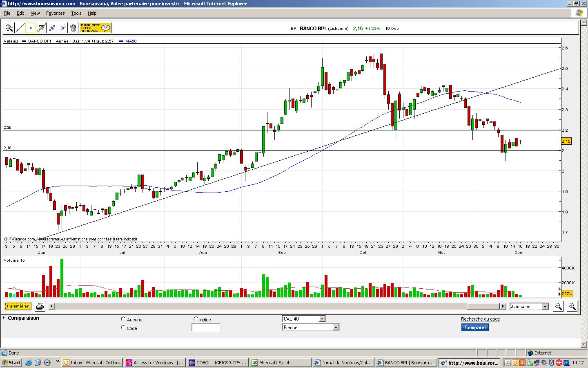The height and width of the screenshot is (368, 588).
Task: Click the comparison code input field
Action: click(x=206, y=327)
